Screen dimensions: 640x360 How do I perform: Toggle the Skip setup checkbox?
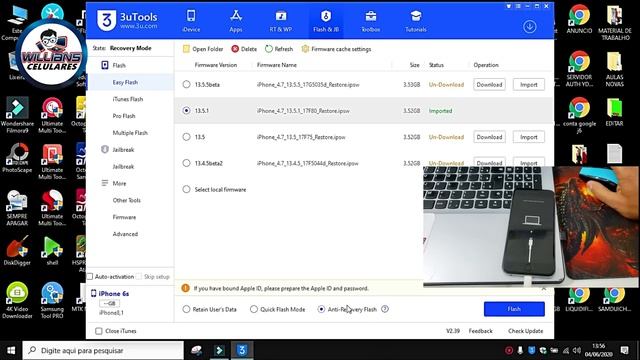(138, 277)
